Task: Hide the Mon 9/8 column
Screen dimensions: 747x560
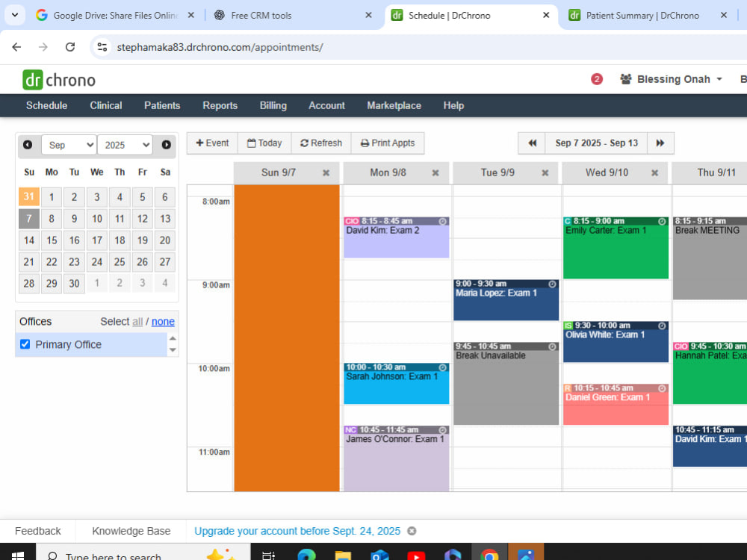Action: pos(436,173)
